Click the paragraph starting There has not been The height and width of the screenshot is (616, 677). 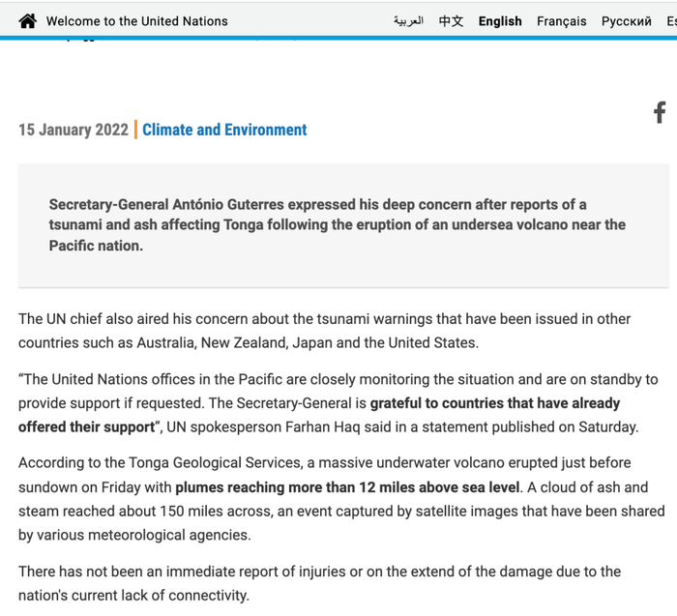point(319,583)
